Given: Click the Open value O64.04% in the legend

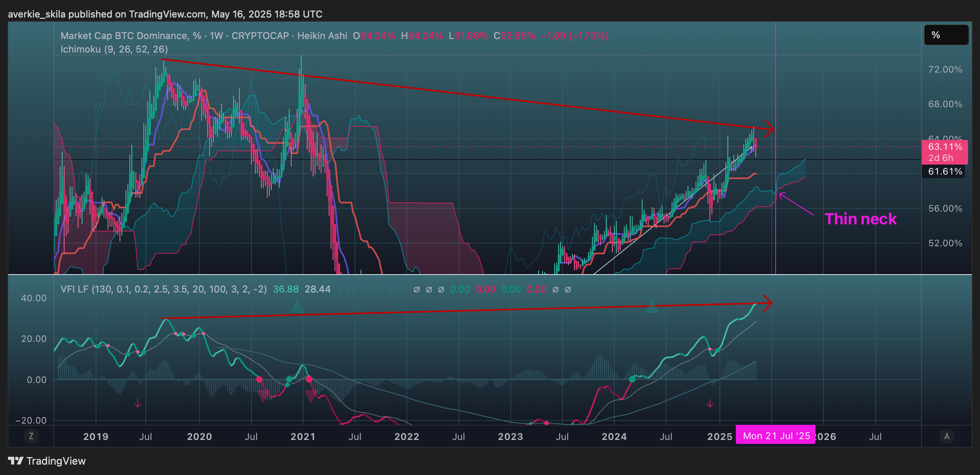Looking at the screenshot, I should [374, 36].
